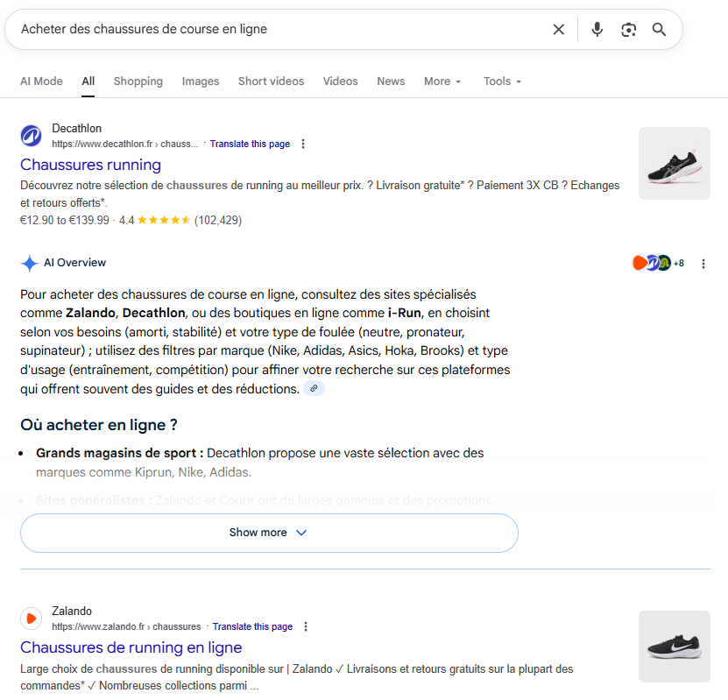Open the AI Overview three-dot menu
The height and width of the screenshot is (700, 728).
[x=703, y=263]
